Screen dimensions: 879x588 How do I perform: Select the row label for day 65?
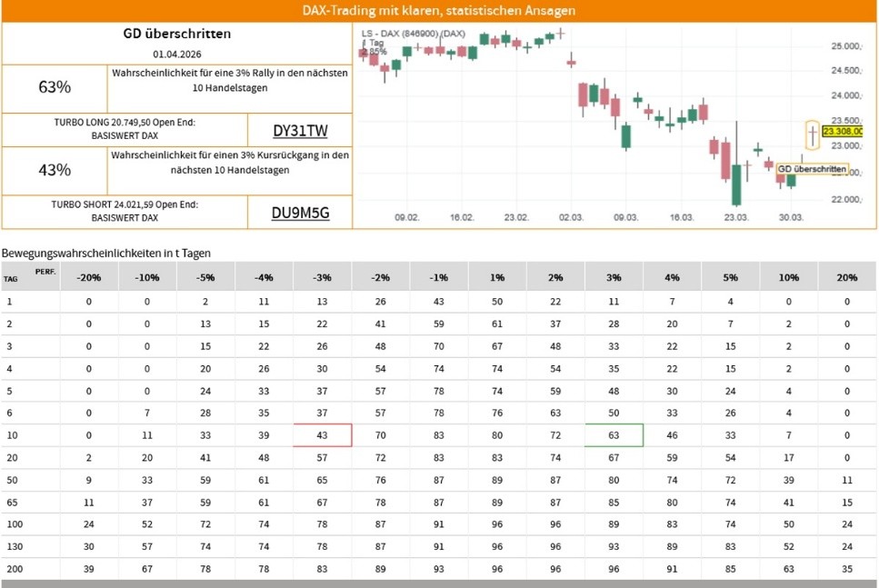tap(10, 503)
